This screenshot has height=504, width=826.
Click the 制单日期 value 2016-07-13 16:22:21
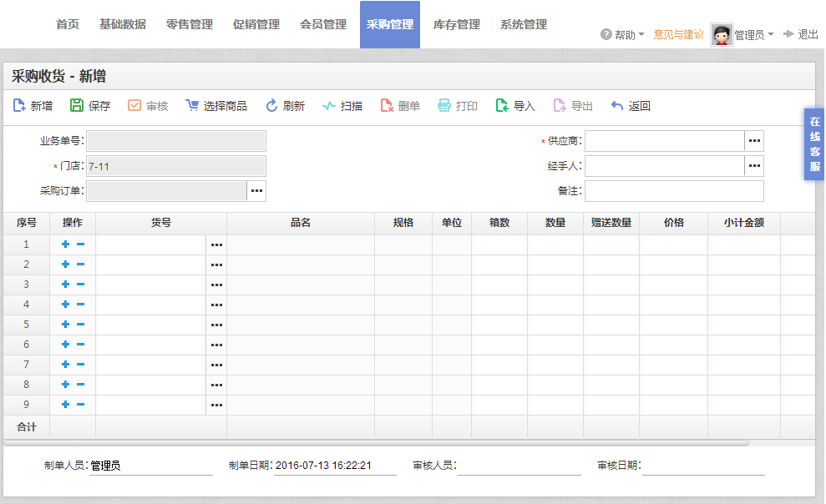(x=323, y=466)
